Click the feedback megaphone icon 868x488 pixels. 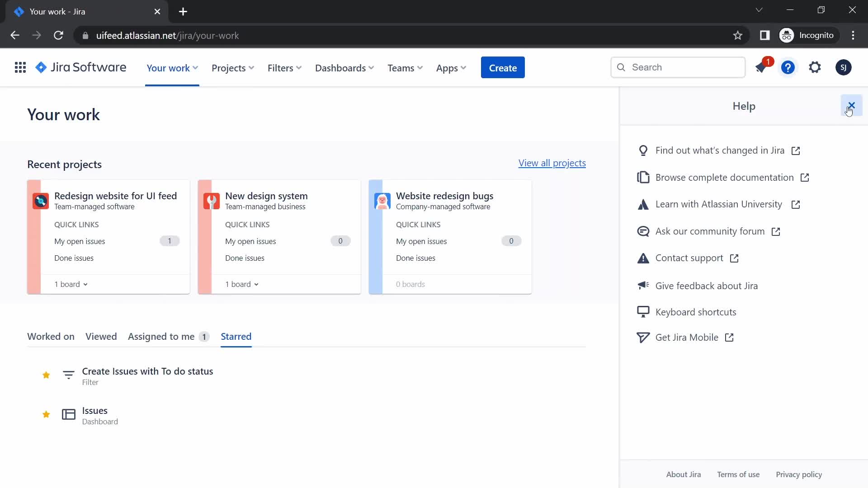[x=643, y=285]
